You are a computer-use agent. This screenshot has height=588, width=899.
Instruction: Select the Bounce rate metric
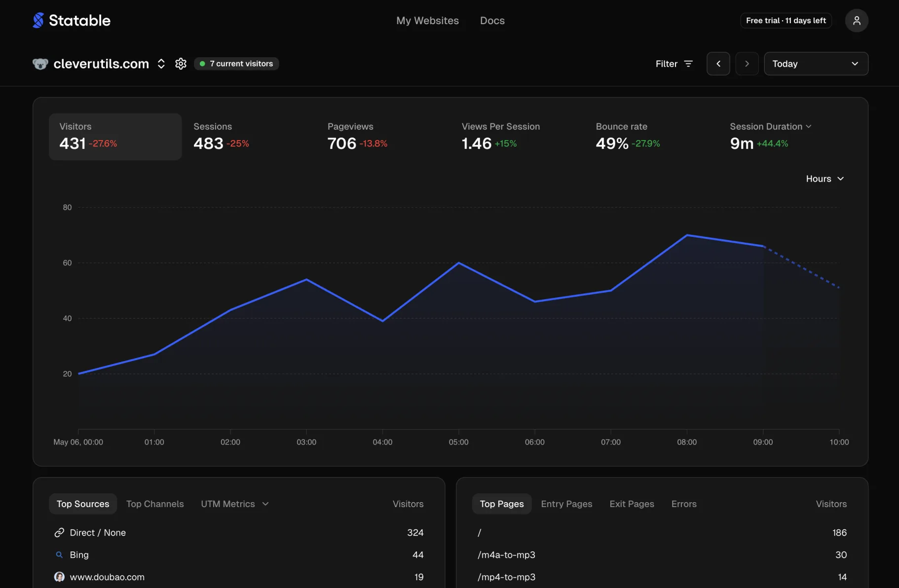(x=652, y=137)
